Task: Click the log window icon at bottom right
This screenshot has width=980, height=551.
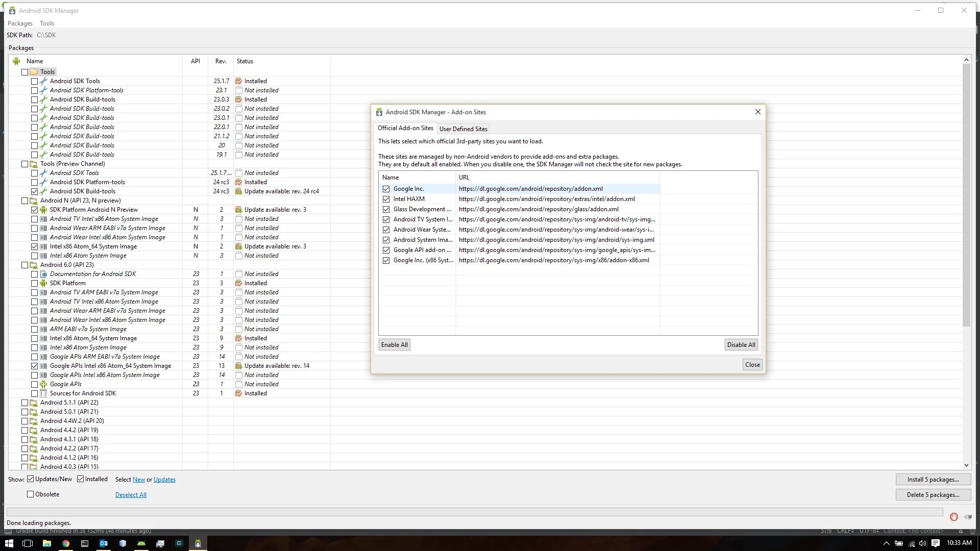Action: point(968,517)
